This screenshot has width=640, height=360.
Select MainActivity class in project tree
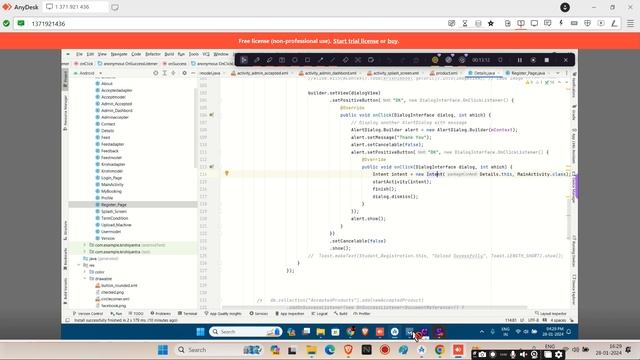[112, 184]
